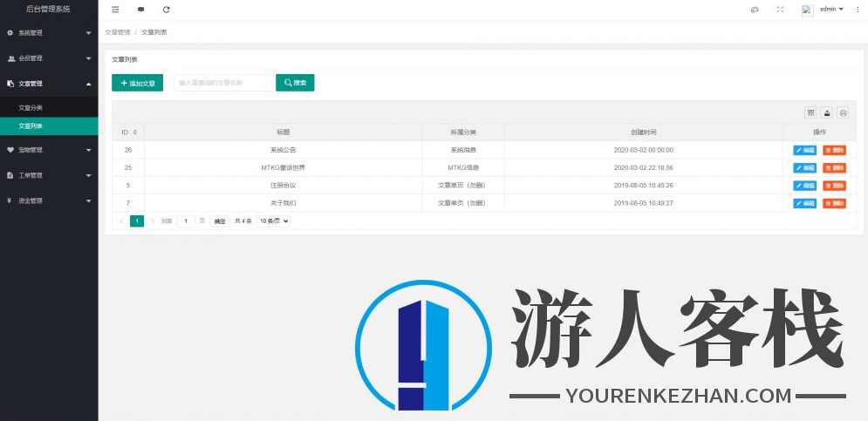Click the 后台管理系统 sidebar title
The image size is (868, 421).
(49, 10)
